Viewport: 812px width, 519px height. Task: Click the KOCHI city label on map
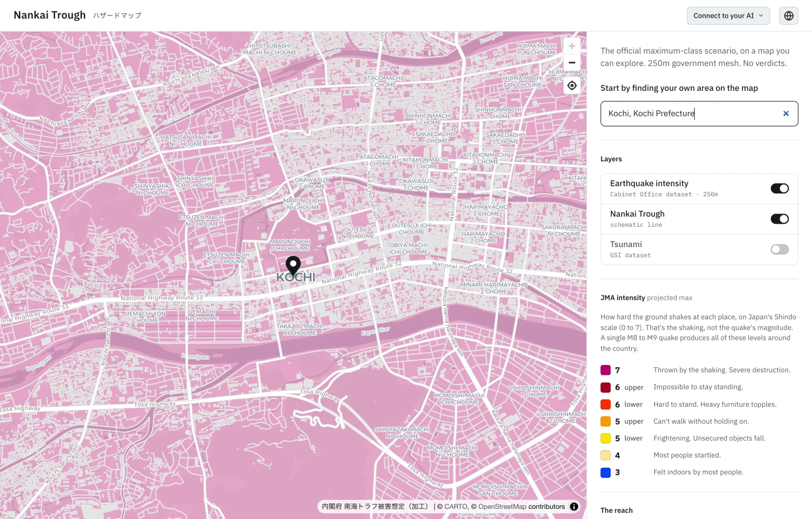click(x=296, y=278)
